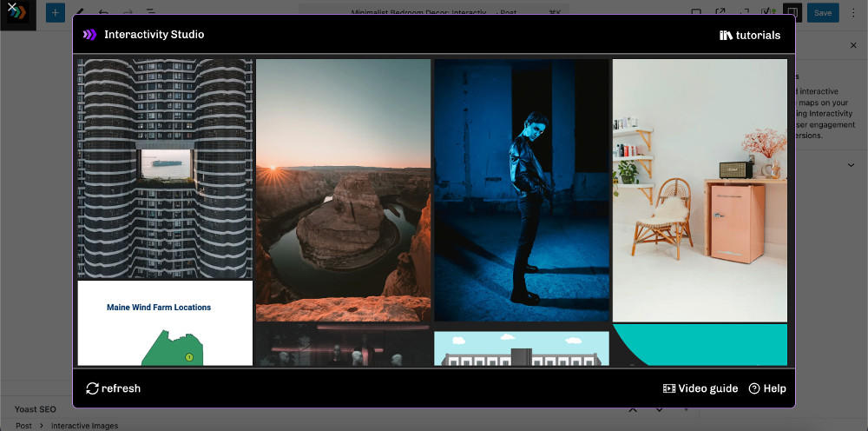Click the Yoast SEO panel heading
The image size is (868, 431).
click(36, 409)
